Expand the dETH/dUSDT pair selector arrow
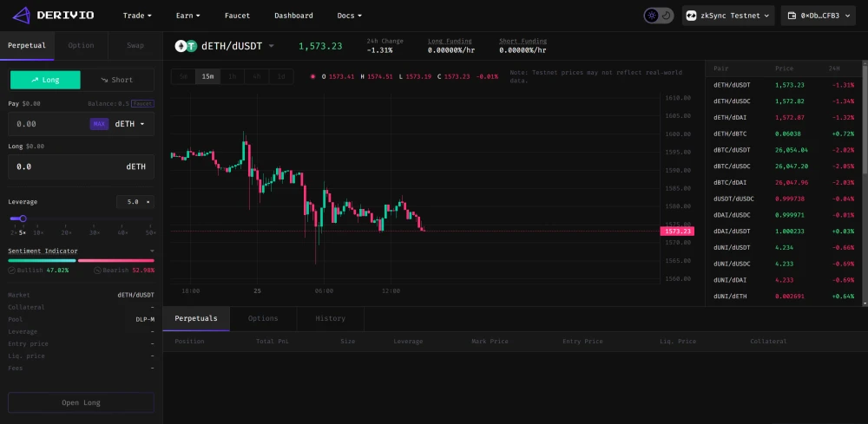Image resolution: width=868 pixels, height=424 pixels. click(271, 47)
